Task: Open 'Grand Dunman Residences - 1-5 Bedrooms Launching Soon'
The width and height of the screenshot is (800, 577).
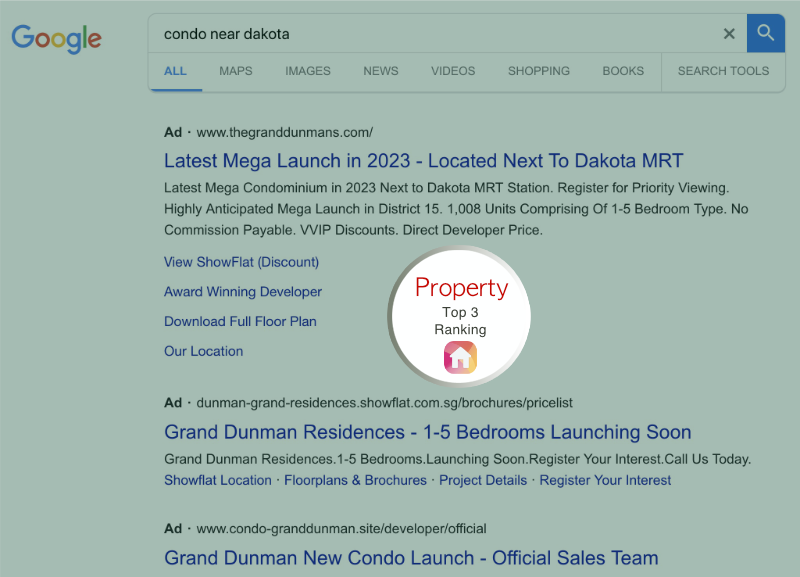Action: point(428,432)
